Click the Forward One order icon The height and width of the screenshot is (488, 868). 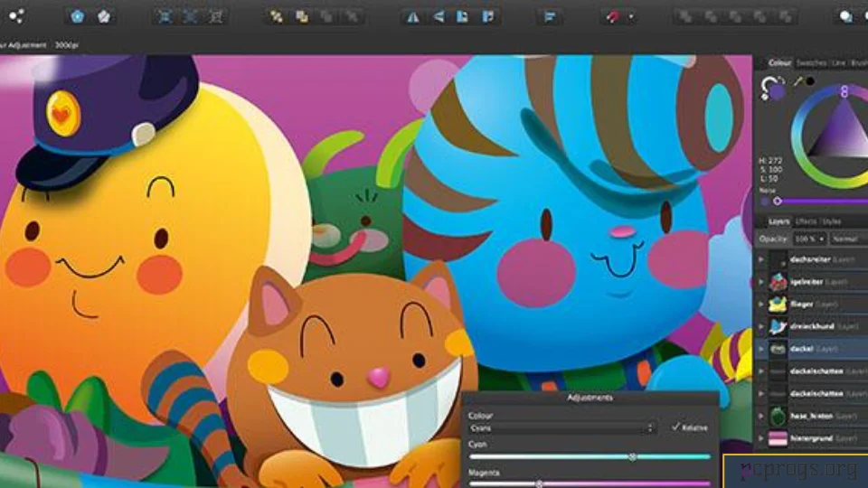[326, 16]
